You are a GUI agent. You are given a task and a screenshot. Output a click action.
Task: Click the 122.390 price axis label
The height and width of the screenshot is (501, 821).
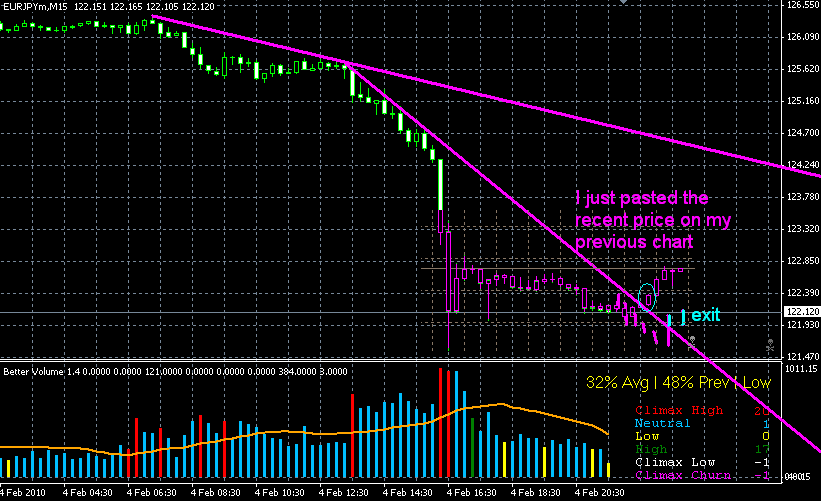tap(802, 293)
